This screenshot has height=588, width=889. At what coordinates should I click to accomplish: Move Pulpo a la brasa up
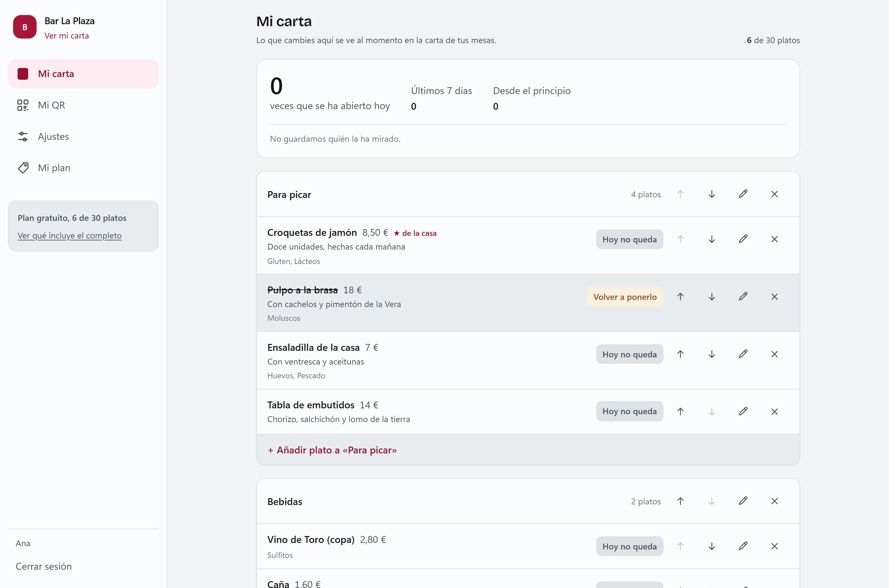pyautogui.click(x=680, y=297)
